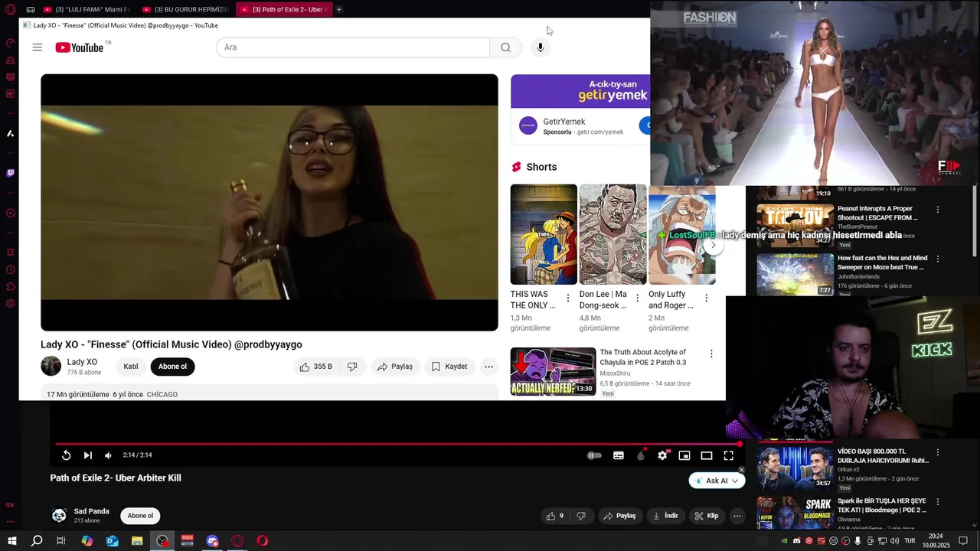Open 'How fast can the Hex and Mind' thumbnail
Screen dimensions: 980x551
795,274
